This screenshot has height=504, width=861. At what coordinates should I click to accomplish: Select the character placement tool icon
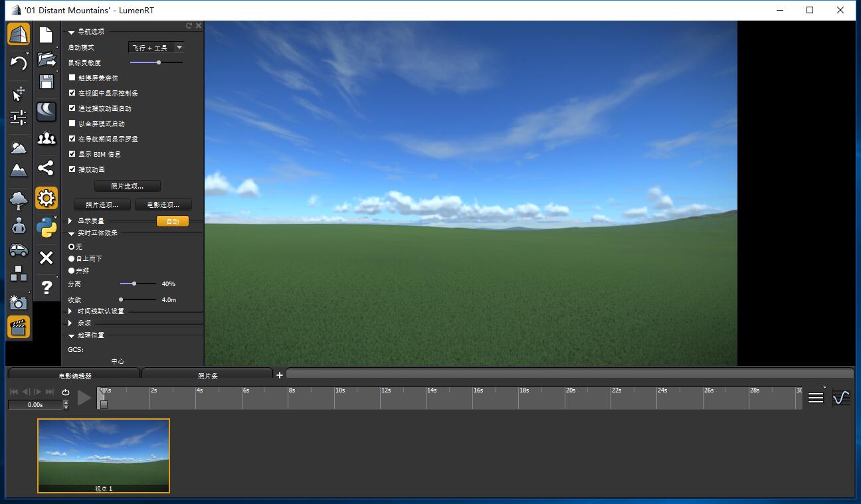18,226
